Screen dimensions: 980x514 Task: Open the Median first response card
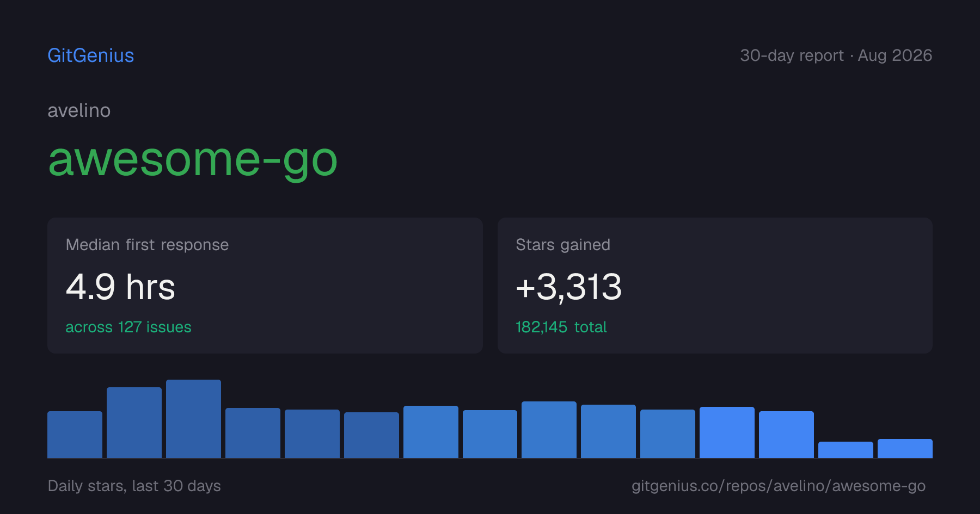(265, 286)
